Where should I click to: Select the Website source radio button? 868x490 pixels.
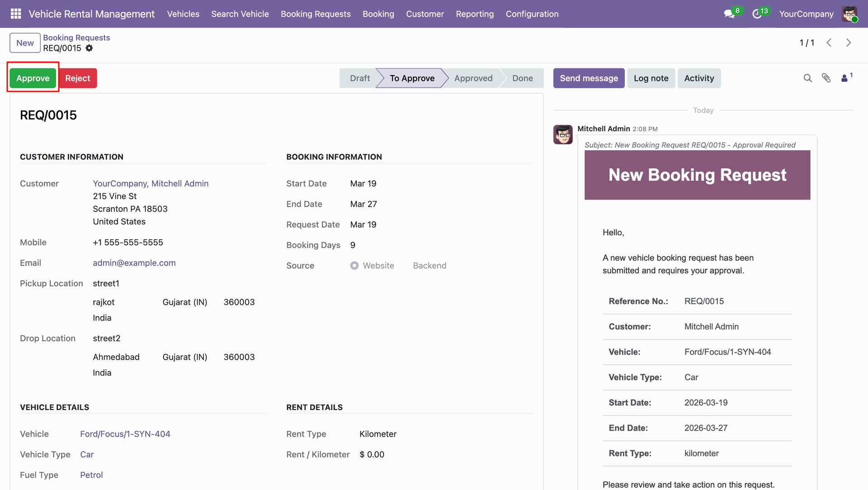[x=354, y=266]
